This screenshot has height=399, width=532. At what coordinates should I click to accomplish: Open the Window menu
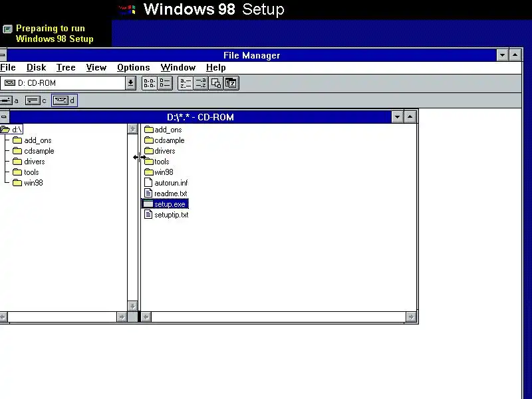(x=178, y=68)
